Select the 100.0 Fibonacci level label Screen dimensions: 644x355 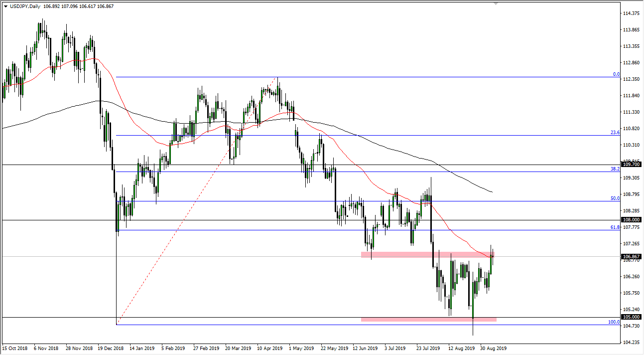pos(615,323)
